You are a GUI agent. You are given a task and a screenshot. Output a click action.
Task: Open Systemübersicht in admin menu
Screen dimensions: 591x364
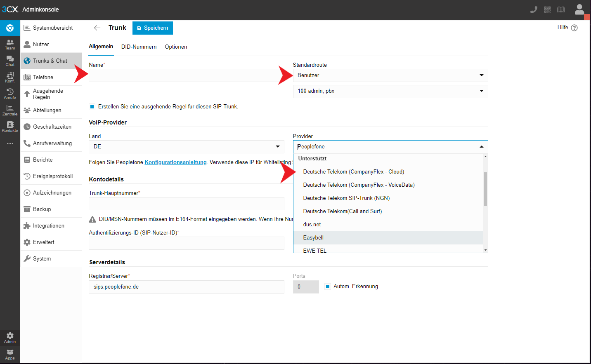pos(51,28)
